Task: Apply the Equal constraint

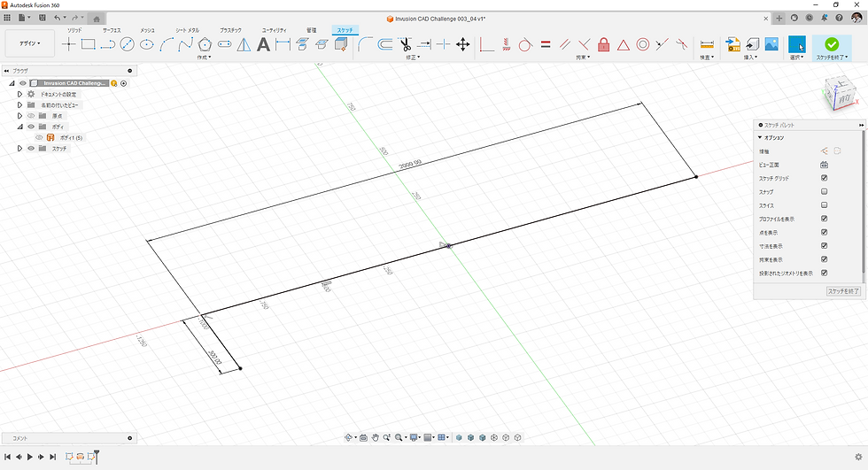Action: (546, 45)
